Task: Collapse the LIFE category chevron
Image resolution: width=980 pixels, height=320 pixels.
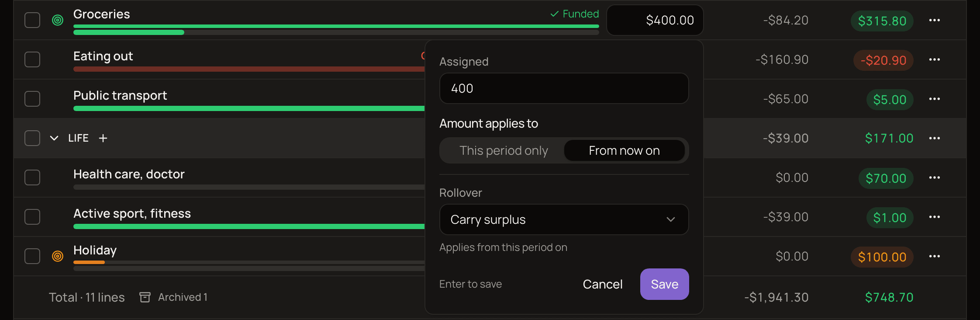Action: pyautogui.click(x=54, y=138)
